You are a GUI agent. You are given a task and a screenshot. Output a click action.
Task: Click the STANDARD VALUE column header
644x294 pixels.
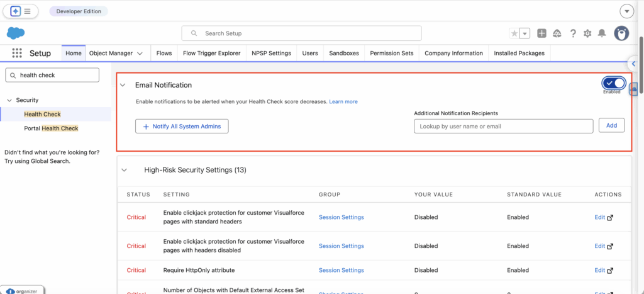[x=535, y=195]
